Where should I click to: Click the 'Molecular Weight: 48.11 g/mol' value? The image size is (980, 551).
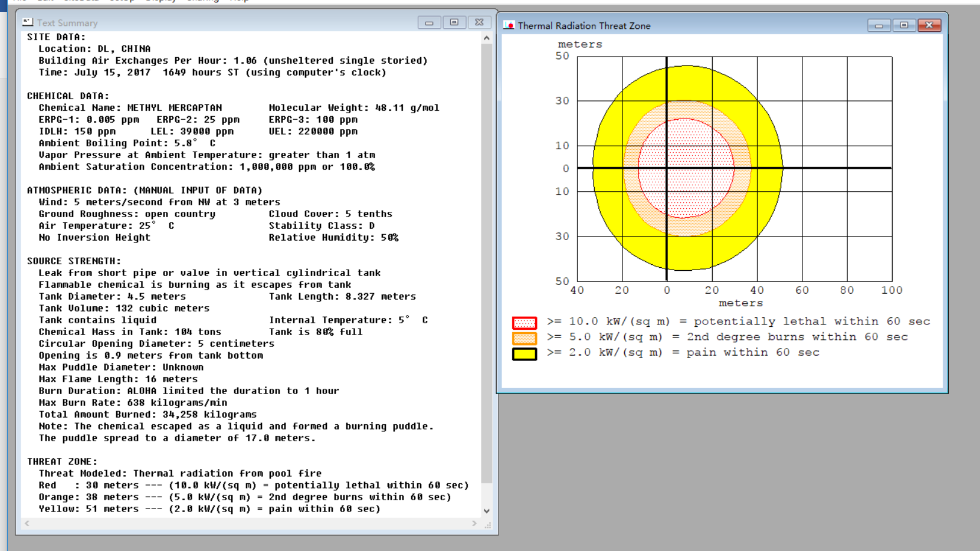pos(354,108)
